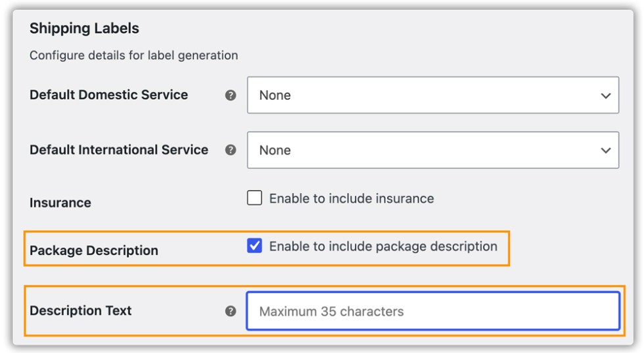The image size is (644, 353).
Task: Click the 'Enable to include package description' label
Action: click(x=383, y=246)
